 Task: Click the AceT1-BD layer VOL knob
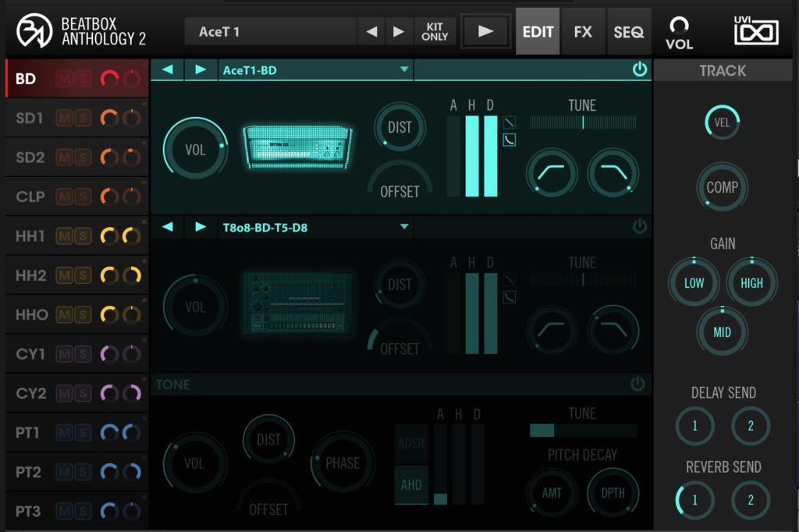[195, 149]
